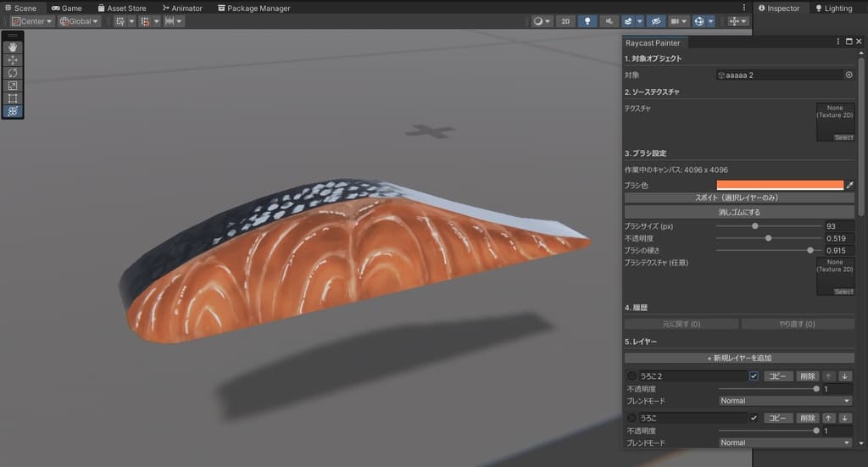Adjust the brush 不透明度 opacity slider
The image size is (868, 467).
[769, 238]
